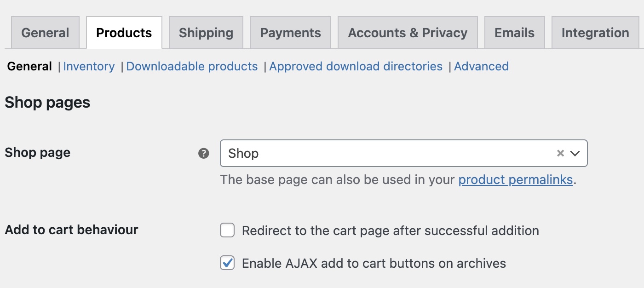Open the Integration tab

click(595, 33)
